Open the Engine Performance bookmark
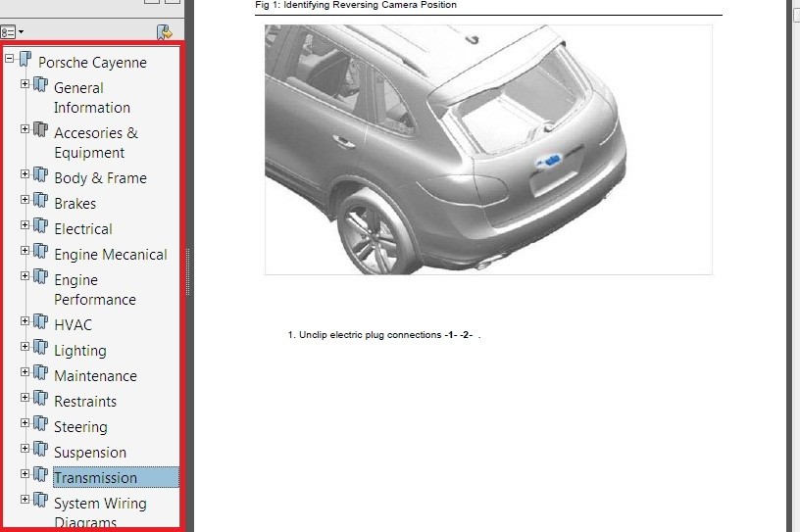 tap(95, 290)
